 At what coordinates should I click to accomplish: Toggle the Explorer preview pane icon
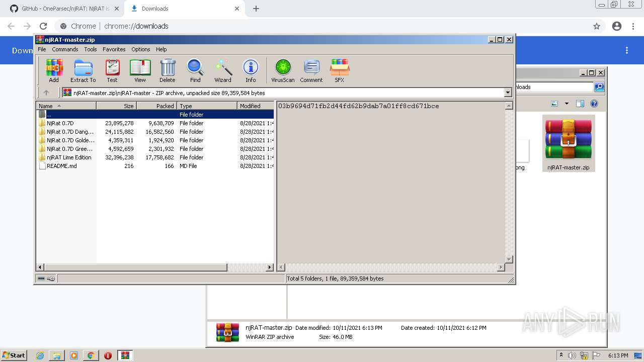[x=580, y=104]
